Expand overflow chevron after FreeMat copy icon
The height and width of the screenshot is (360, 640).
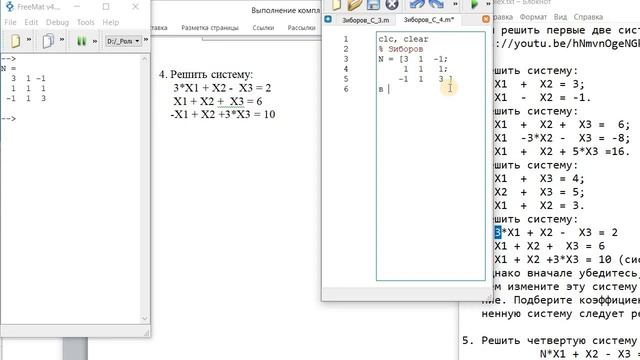click(x=62, y=40)
